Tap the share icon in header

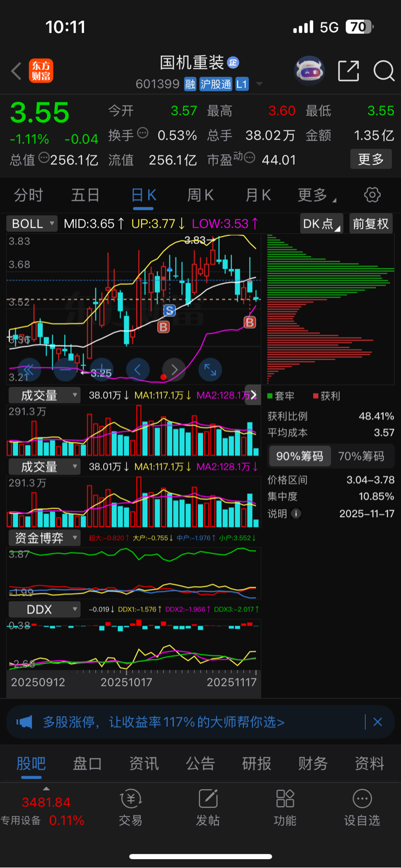349,70
